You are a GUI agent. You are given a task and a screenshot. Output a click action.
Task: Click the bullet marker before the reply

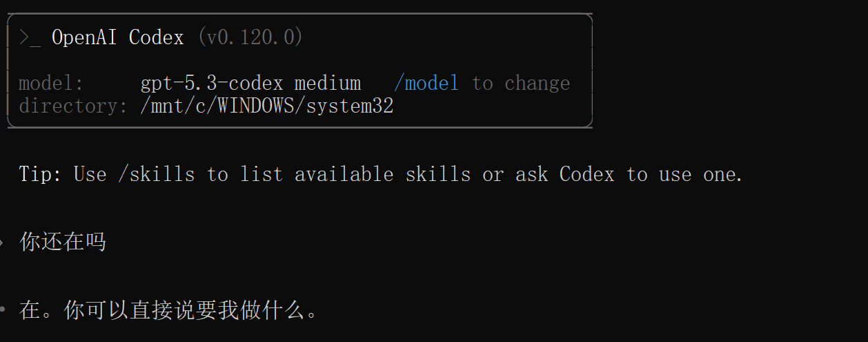point(3,310)
